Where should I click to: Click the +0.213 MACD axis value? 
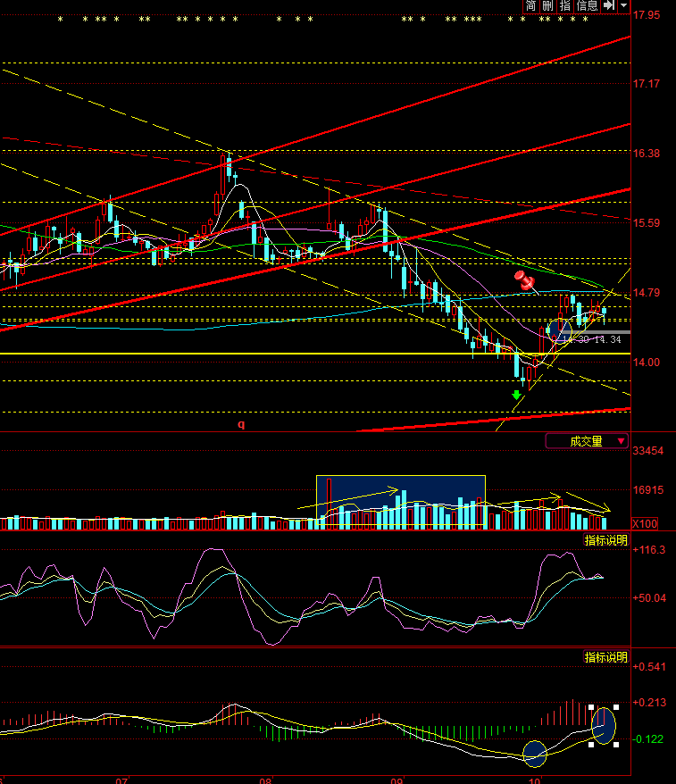[x=649, y=703]
